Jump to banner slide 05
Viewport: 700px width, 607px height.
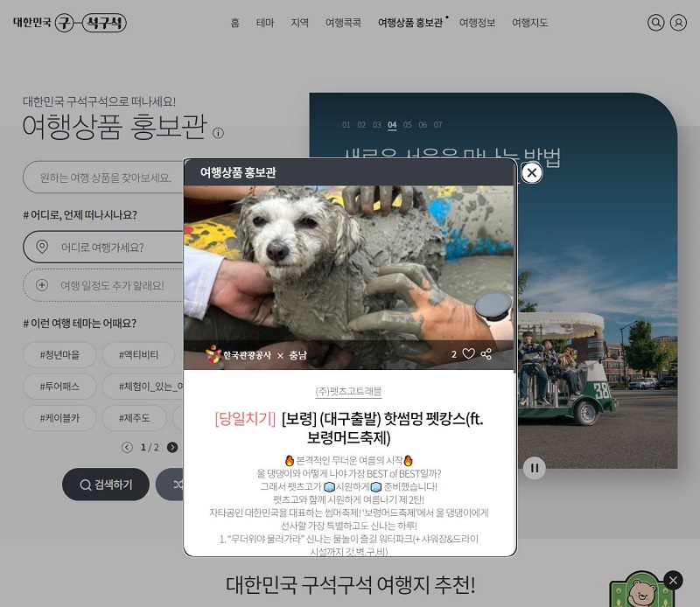407,125
